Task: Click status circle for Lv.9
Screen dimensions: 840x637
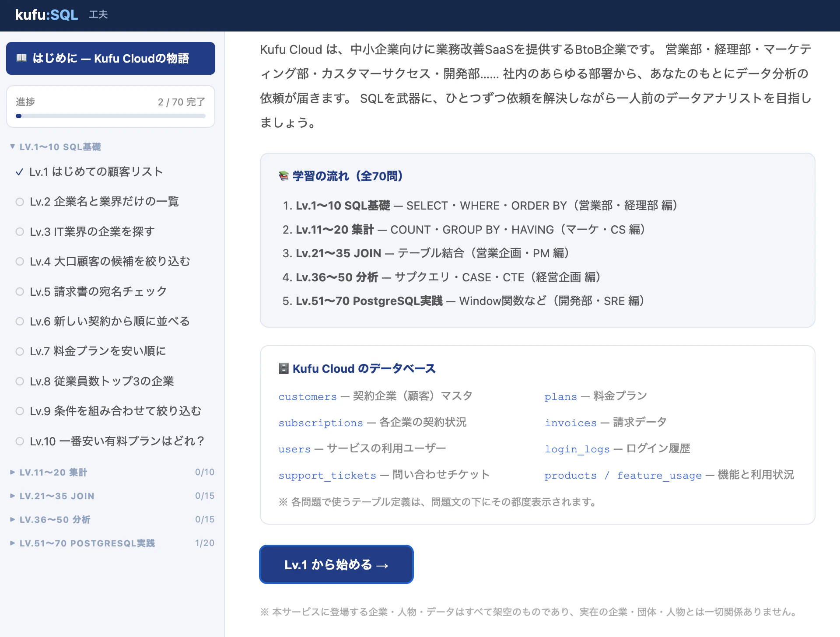Action: point(20,411)
